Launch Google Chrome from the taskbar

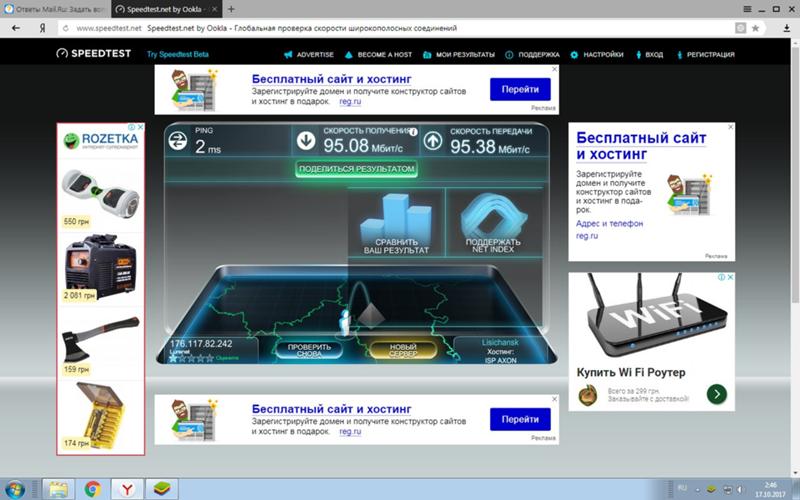(x=93, y=489)
